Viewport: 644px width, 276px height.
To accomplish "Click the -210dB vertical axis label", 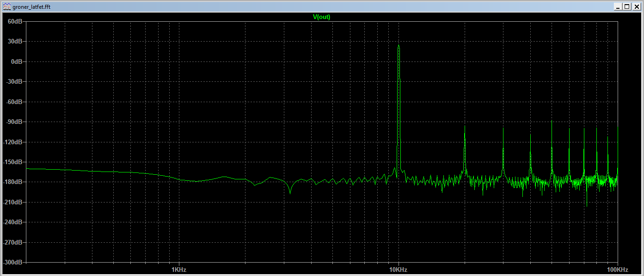I will [13, 202].
